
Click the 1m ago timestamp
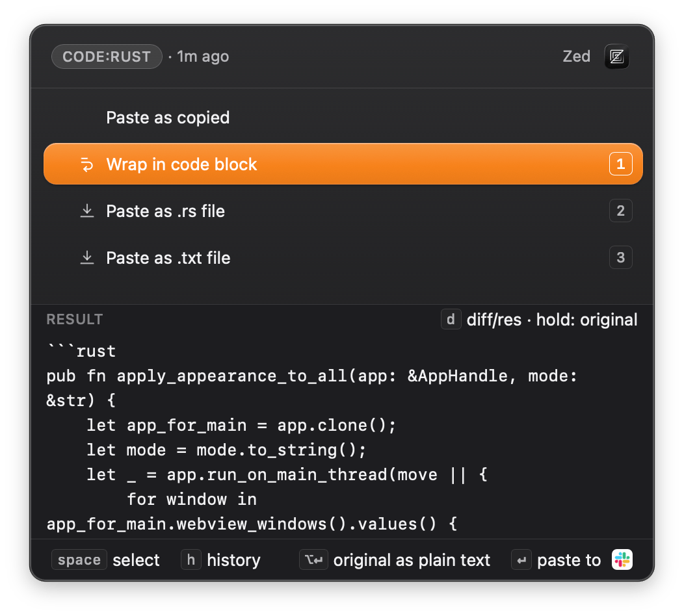pos(203,57)
